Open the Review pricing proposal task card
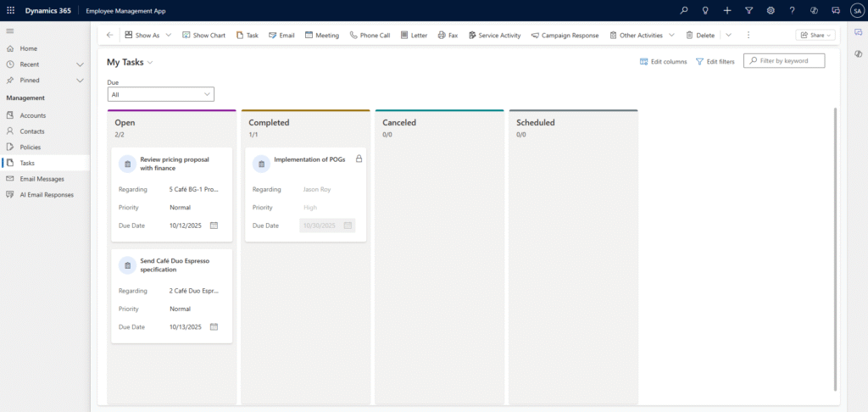Viewport: 868px width, 412px height. (175, 163)
